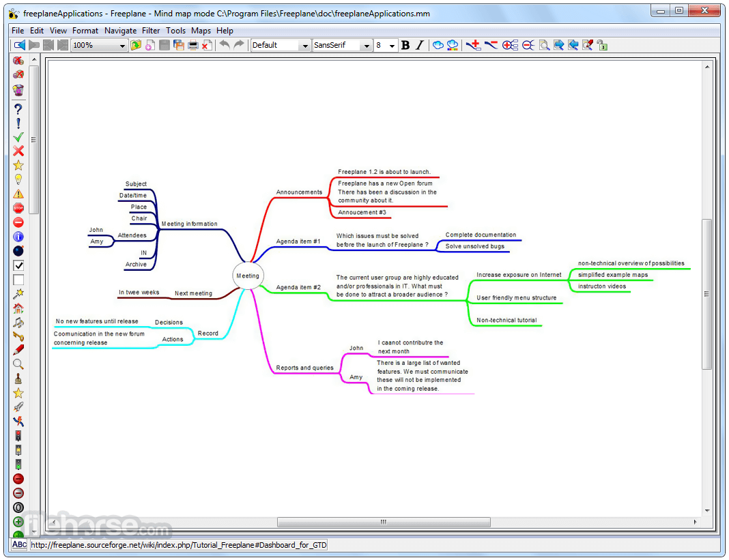The image size is (729, 560).
Task: Open the Filter menu
Action: (x=151, y=31)
